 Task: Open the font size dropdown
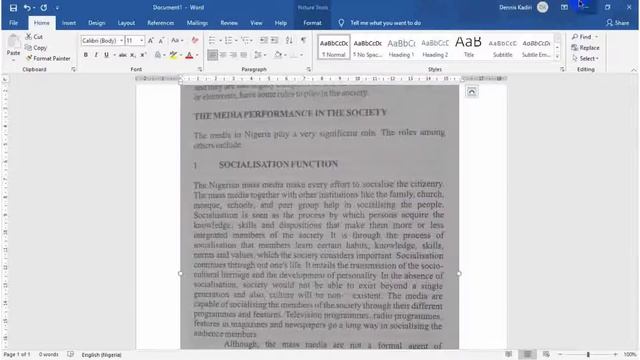pos(142,40)
